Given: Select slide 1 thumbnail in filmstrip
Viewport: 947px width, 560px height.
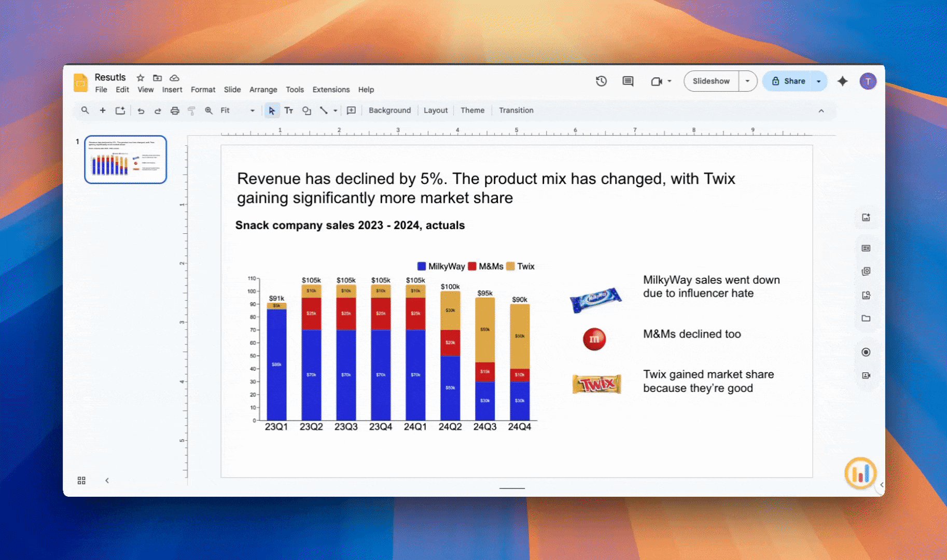Looking at the screenshot, I should tap(126, 160).
